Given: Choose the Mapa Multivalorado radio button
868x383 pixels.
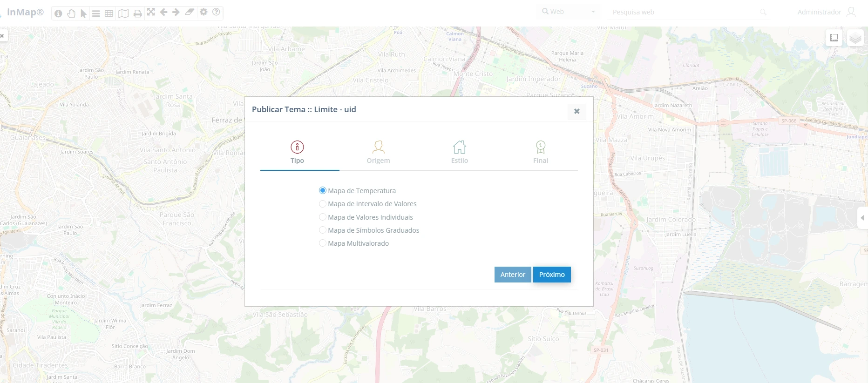Looking at the screenshot, I should pos(323,243).
